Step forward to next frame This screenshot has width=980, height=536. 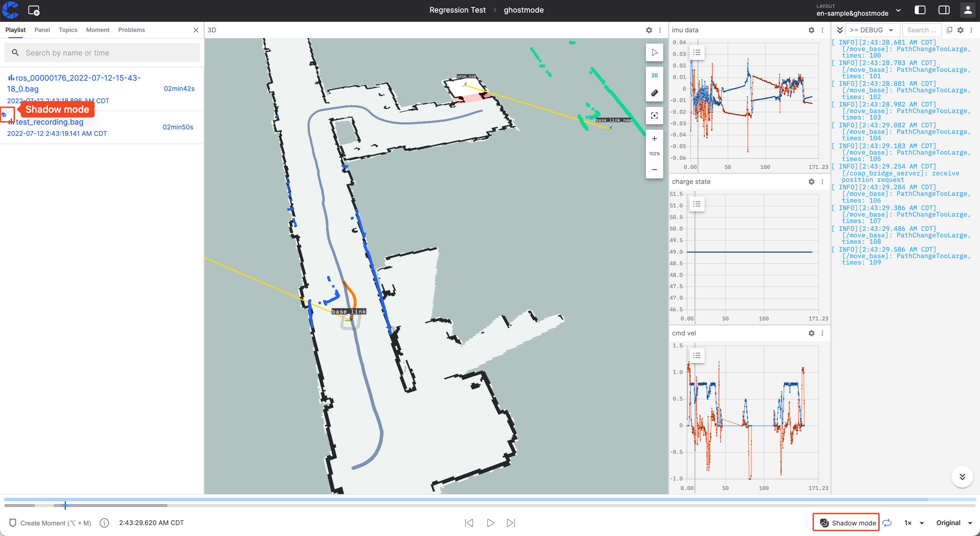coord(511,523)
